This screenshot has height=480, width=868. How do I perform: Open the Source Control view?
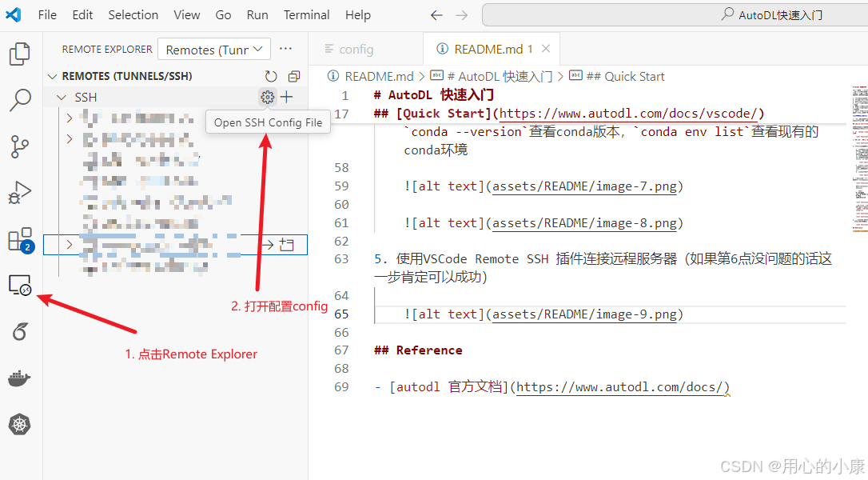click(x=20, y=146)
